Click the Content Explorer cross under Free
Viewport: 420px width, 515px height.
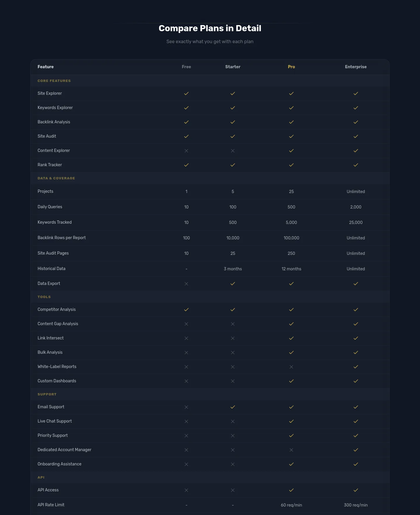coord(186,151)
